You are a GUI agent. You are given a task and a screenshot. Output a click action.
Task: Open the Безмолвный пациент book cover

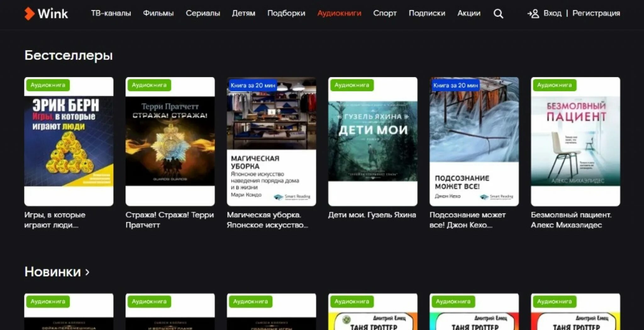[x=575, y=141]
